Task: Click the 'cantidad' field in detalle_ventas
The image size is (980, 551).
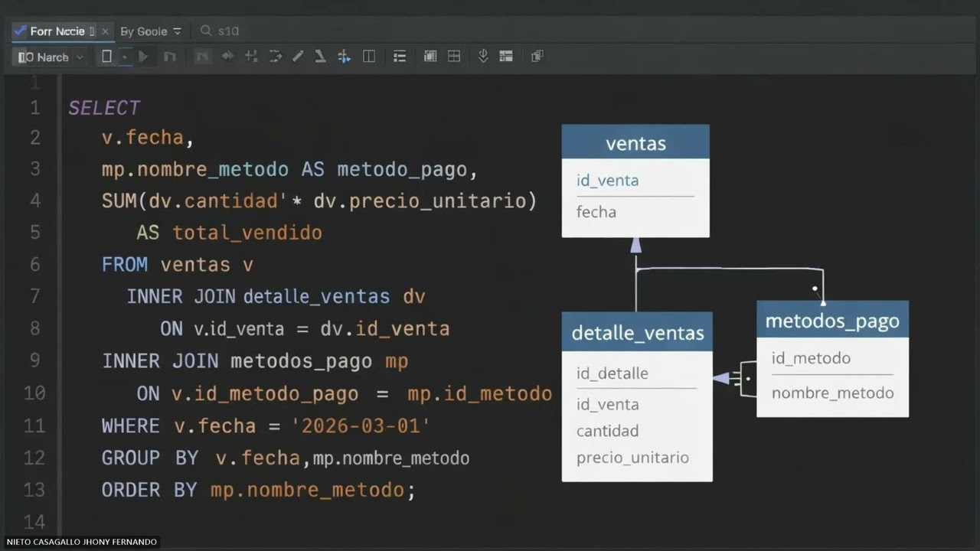Action: pos(607,431)
